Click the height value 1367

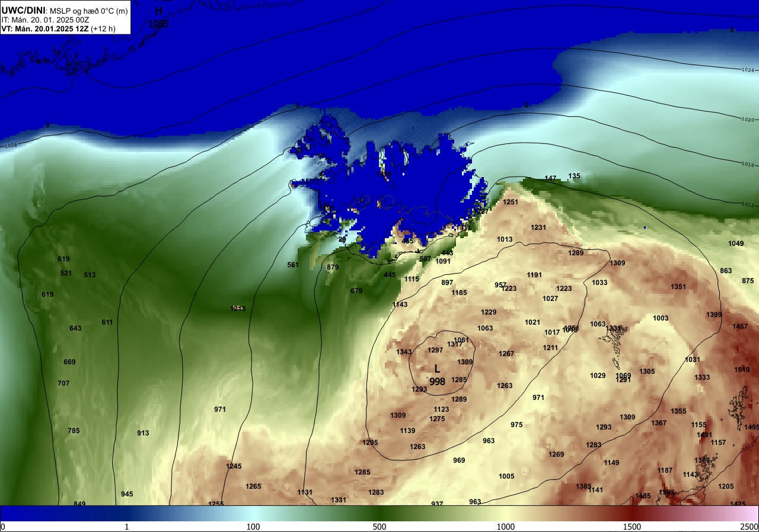(x=659, y=423)
